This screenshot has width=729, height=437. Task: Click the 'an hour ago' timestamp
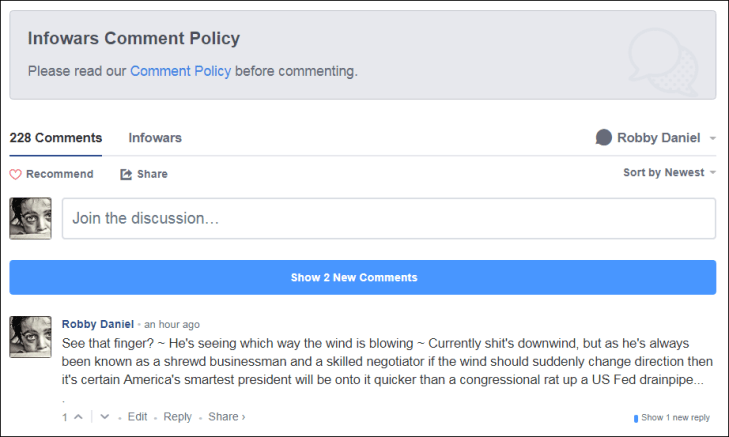click(x=172, y=324)
